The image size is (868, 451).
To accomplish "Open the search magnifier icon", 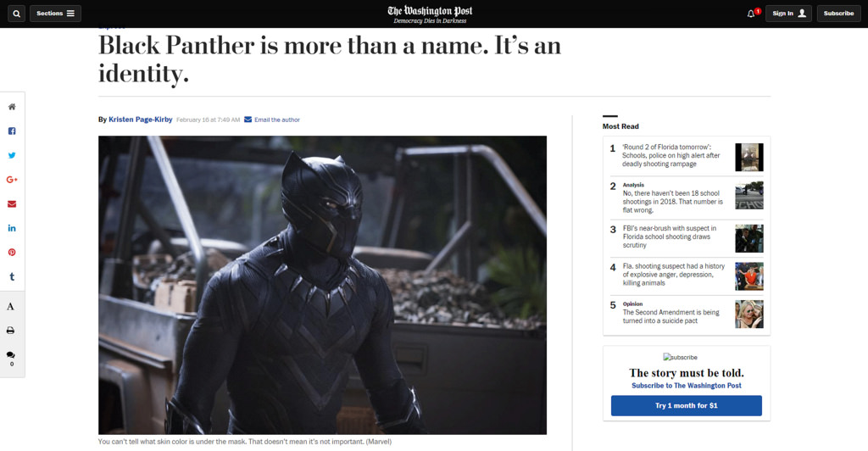I will tap(17, 14).
